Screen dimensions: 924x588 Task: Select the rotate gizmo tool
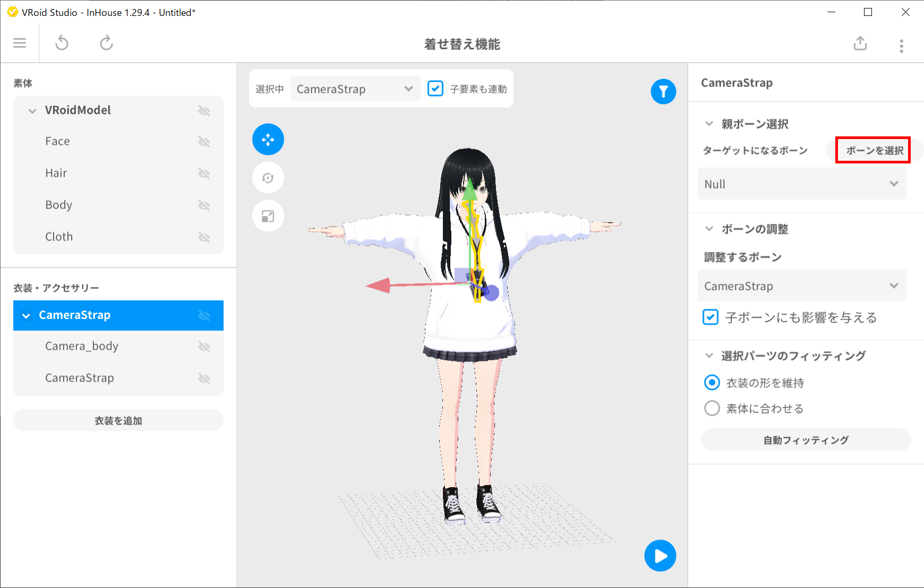tap(268, 178)
